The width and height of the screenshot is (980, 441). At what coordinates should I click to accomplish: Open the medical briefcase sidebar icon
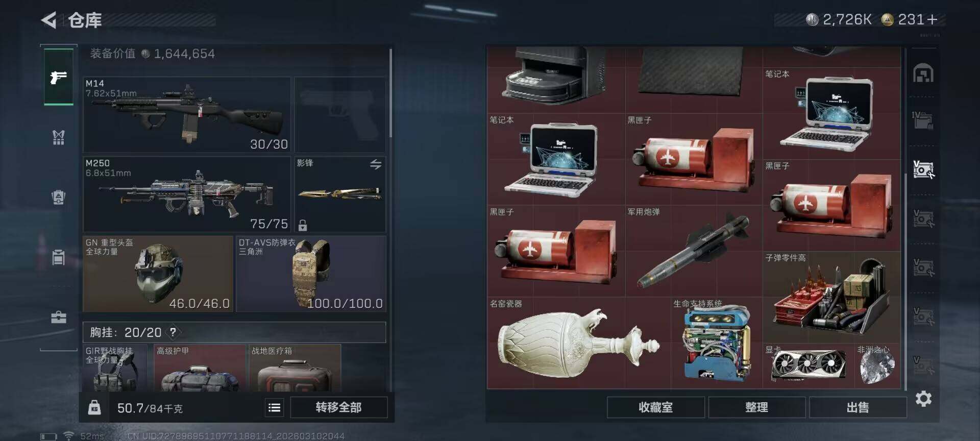click(x=59, y=317)
